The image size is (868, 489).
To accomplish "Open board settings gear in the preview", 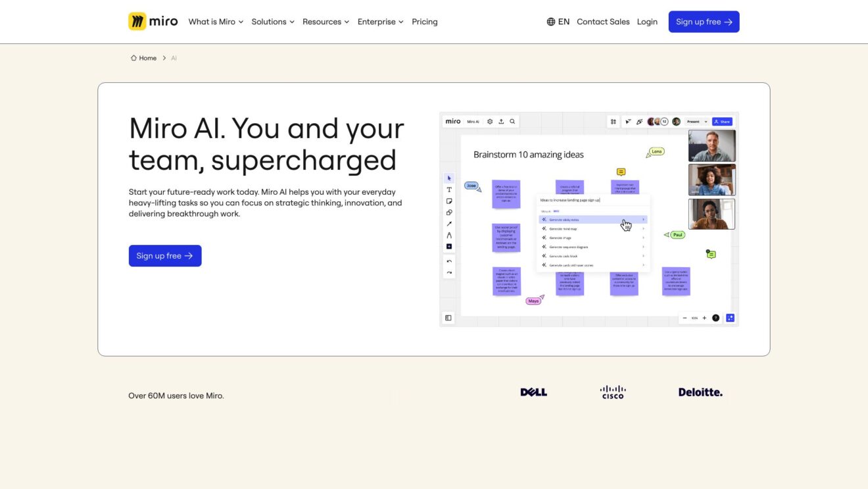I will click(x=490, y=121).
